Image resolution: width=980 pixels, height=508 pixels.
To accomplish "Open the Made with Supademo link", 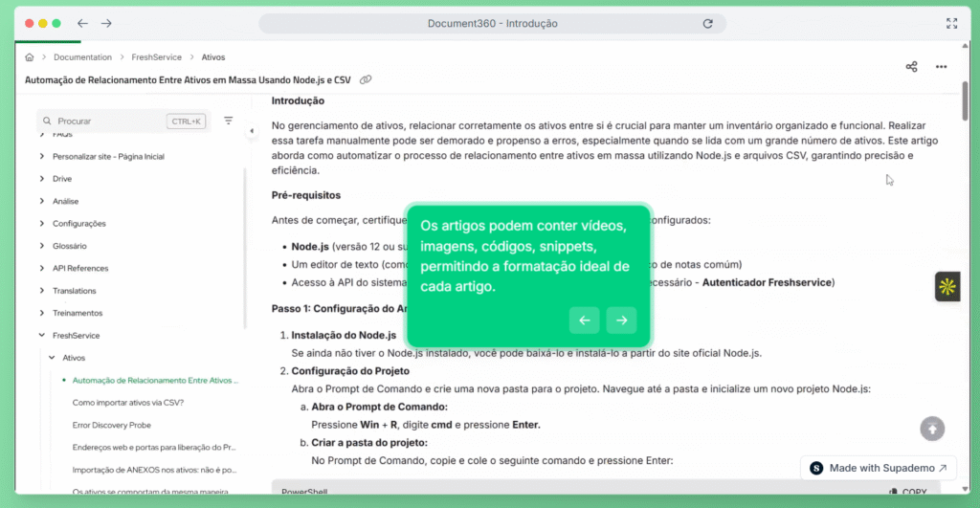I will (879, 468).
